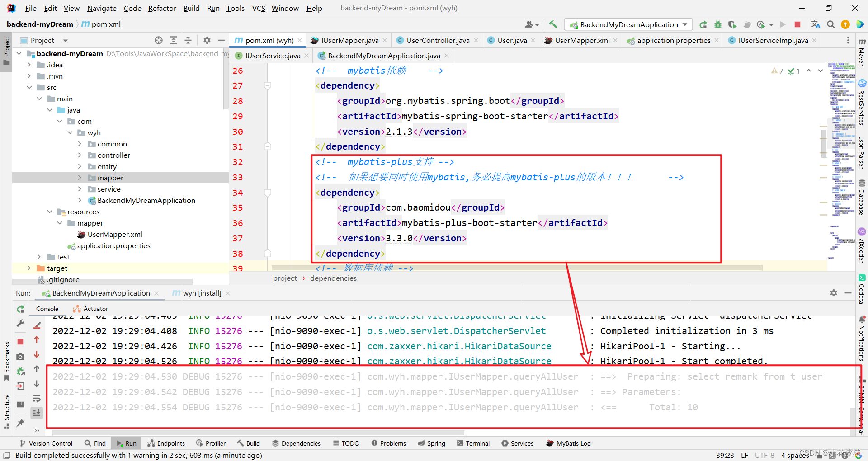Click the Build project hammer icon
The height and width of the screenshot is (461, 868).
point(553,24)
